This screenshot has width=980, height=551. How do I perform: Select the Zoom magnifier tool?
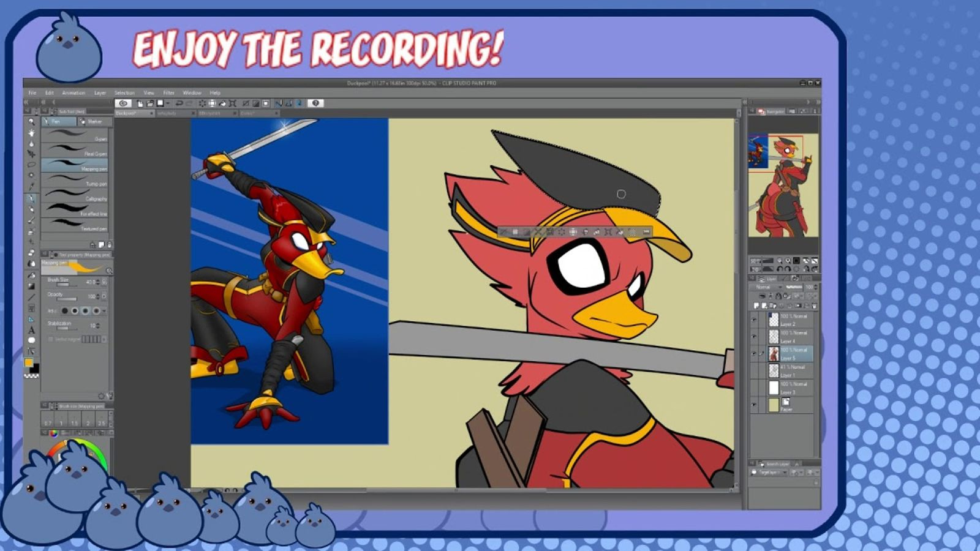pos(31,122)
